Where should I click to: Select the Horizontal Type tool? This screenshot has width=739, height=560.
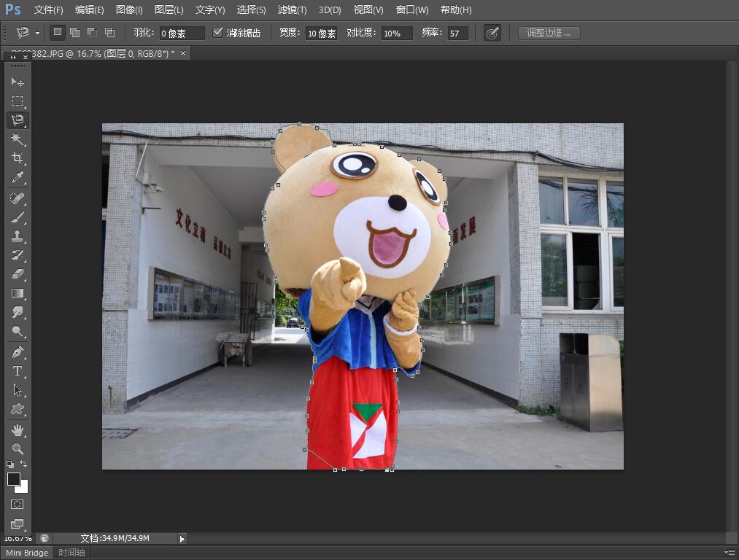click(18, 371)
